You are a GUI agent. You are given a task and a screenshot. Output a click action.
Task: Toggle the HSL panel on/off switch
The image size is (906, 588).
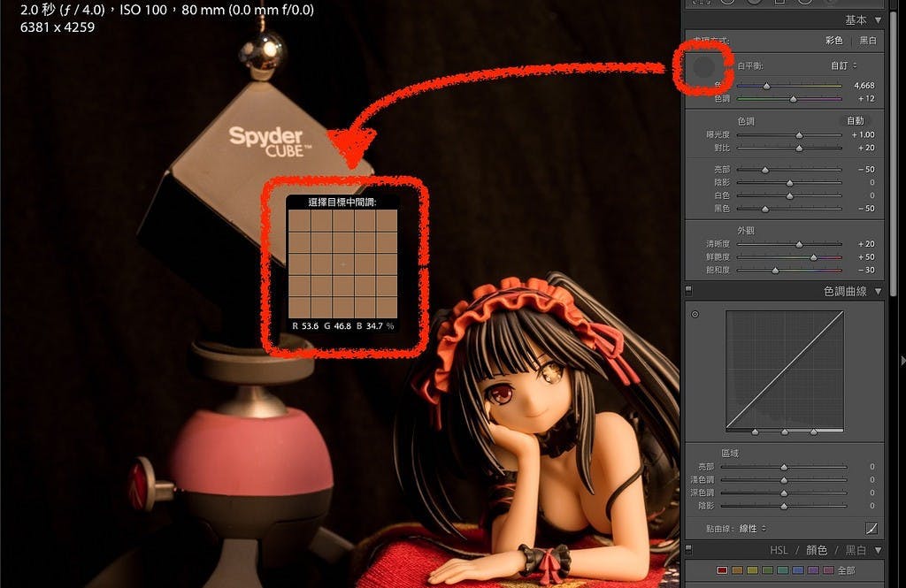(688, 549)
